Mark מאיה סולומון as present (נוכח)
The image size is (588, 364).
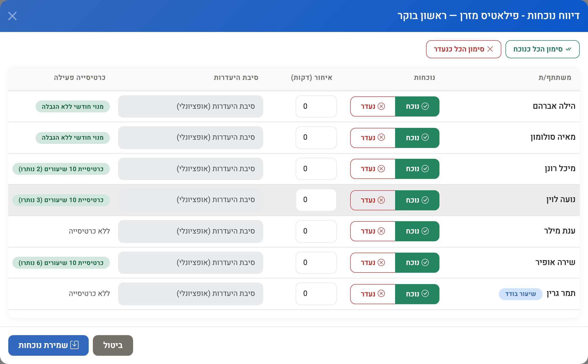pos(417,138)
